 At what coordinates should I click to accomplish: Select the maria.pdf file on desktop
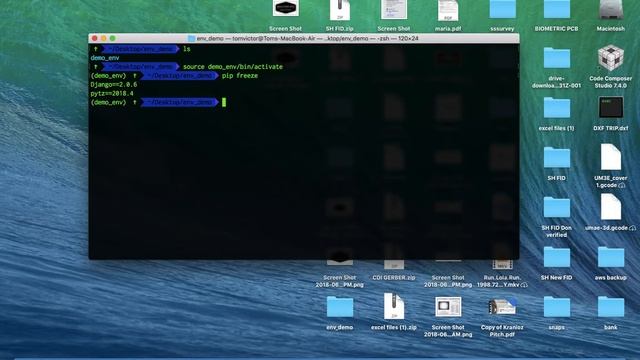(x=448, y=10)
